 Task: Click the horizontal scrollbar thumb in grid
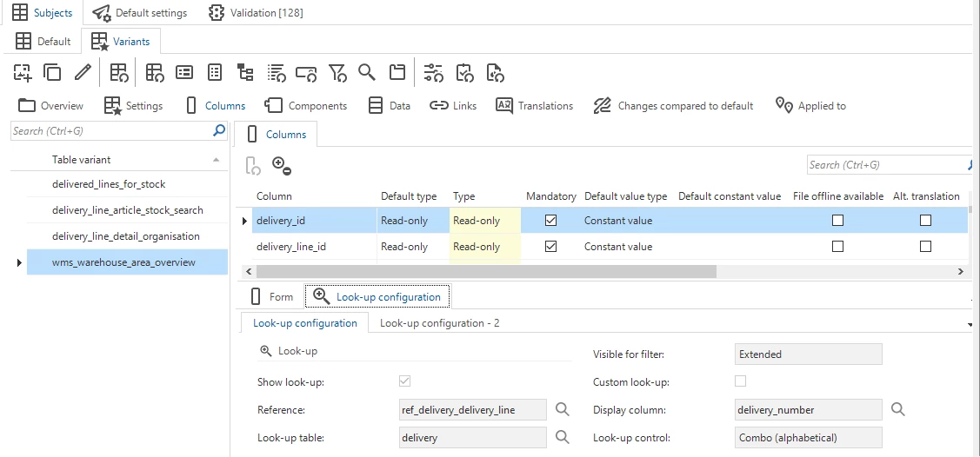485,272
